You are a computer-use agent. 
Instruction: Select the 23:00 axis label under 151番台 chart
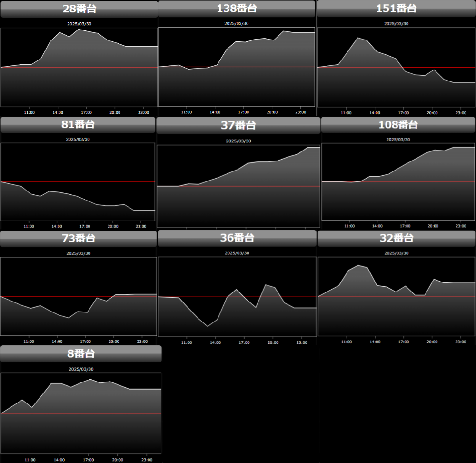pyautogui.click(x=461, y=113)
